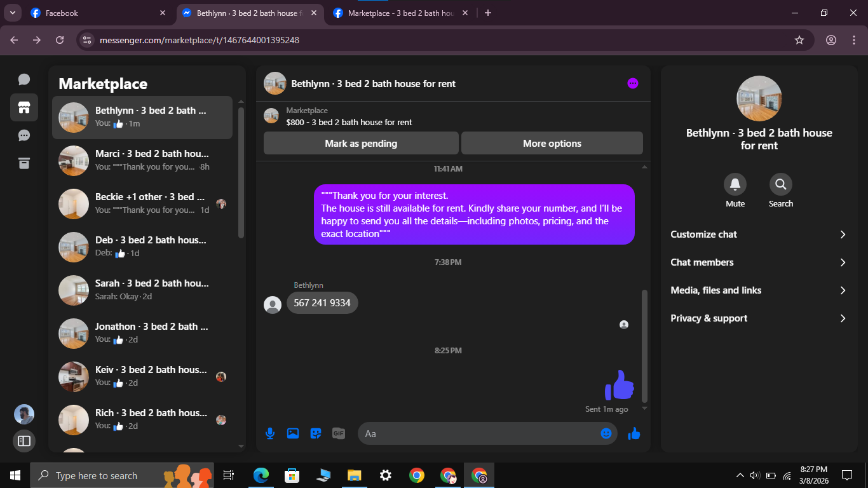The width and height of the screenshot is (868, 488).
Task: Open Deb conversation in Marketplace list
Action: pyautogui.click(x=142, y=247)
